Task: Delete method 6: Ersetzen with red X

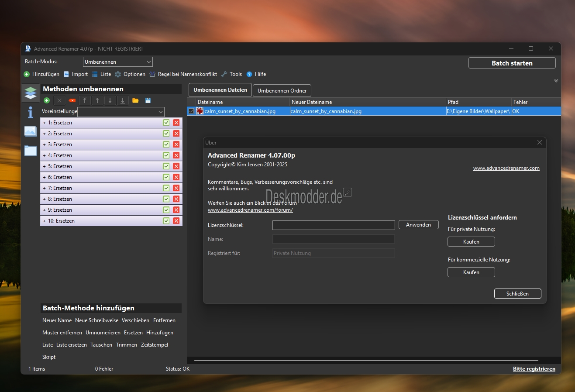Action: (176, 177)
